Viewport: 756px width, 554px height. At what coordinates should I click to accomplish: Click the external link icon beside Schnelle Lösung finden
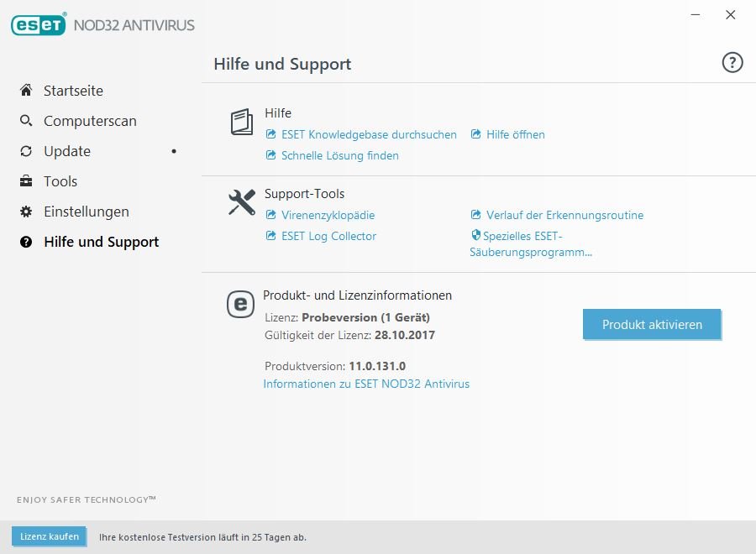pyautogui.click(x=271, y=155)
